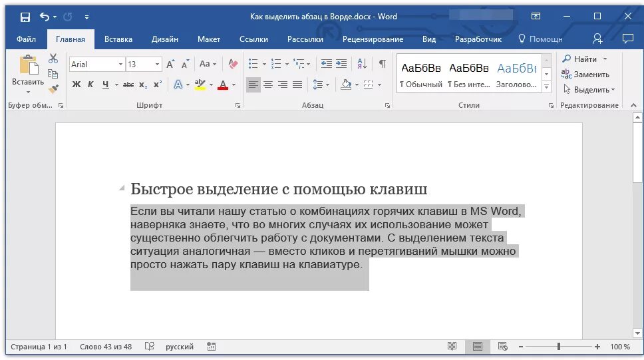This screenshot has width=644, height=360.
Task: Expand the font size 13 dropdown
Action: [157, 64]
